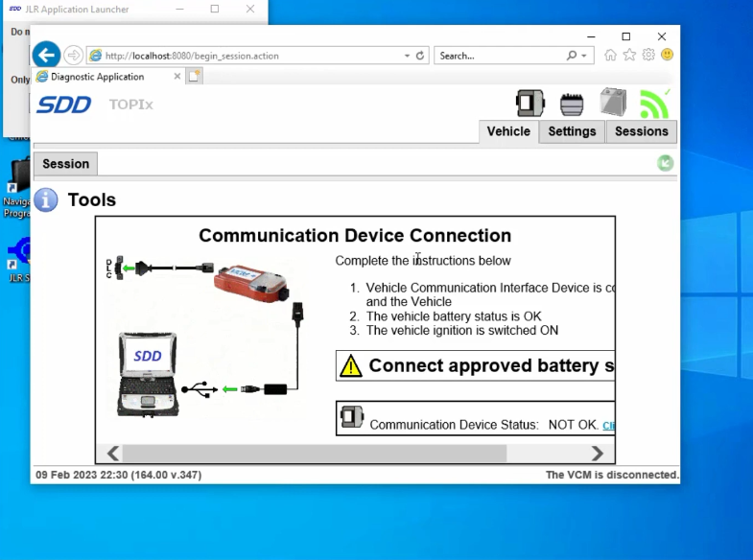The image size is (753, 560).
Task: Switch to the Vehicle tab
Action: [508, 131]
